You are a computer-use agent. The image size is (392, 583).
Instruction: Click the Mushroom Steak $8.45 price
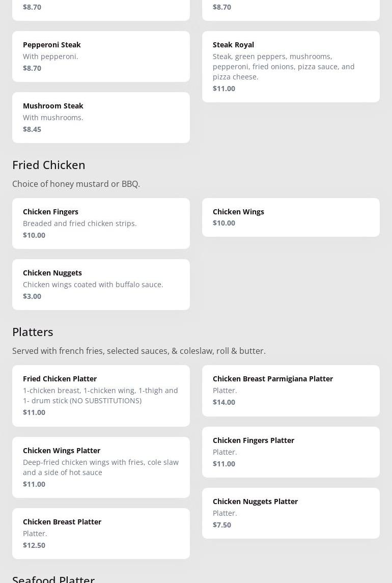[x=32, y=129]
